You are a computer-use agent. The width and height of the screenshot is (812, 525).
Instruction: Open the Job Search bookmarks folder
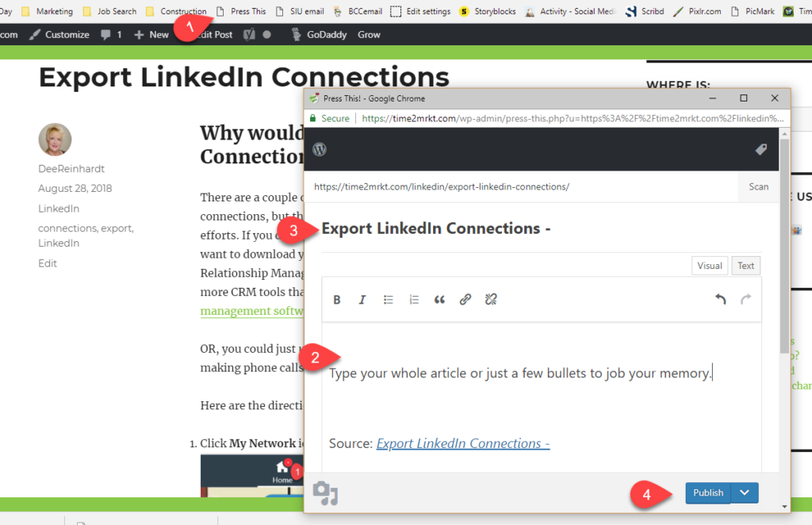coord(109,11)
